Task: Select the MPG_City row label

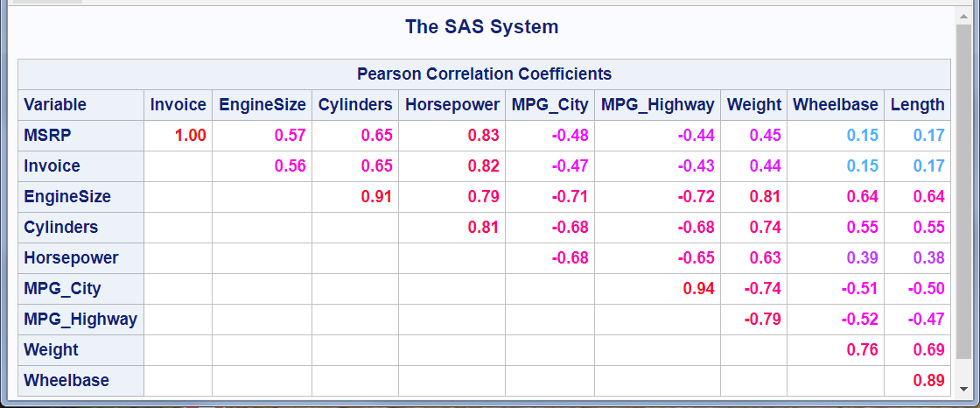Action: (x=62, y=289)
